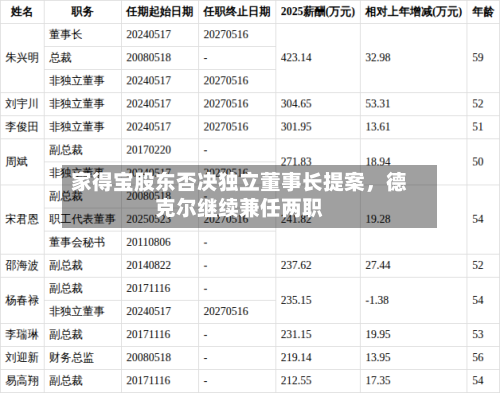The height and width of the screenshot is (393, 500).
Task: Select 副总裁 in 邵海波's row
Action: [x=66, y=265]
